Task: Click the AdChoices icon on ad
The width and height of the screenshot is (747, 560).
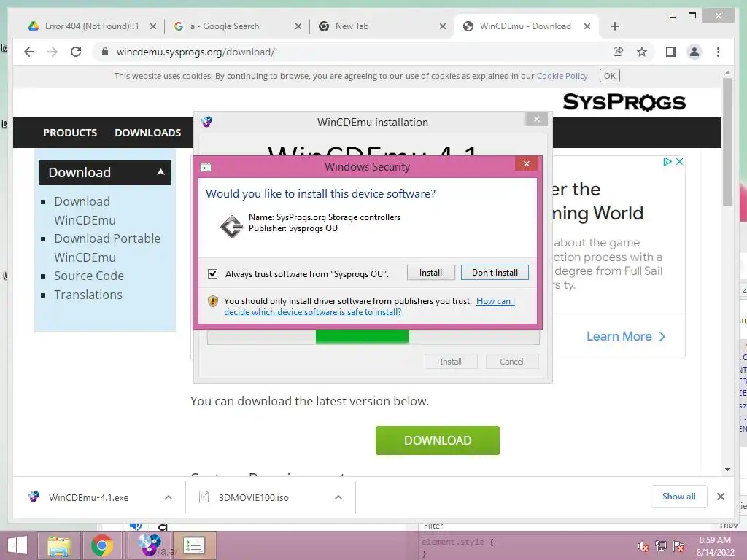Action: click(668, 161)
